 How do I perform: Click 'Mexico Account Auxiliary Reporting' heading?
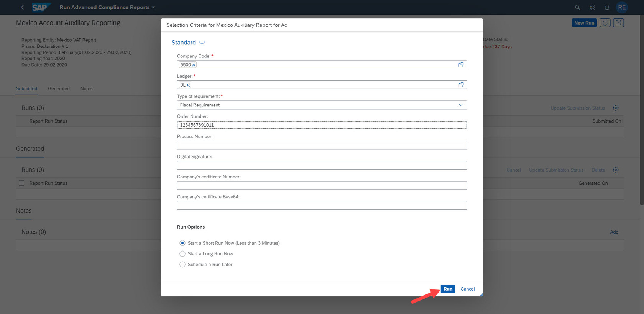coord(68,23)
